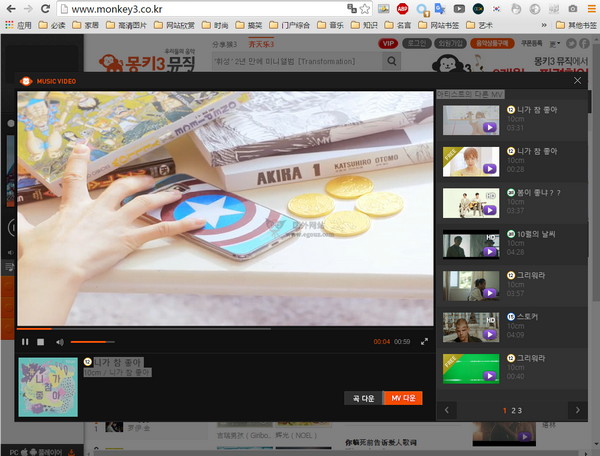Screen dimensions: 600x456
Task: Play the 그리워라 03:57 video thumbnail
Action: 471,286
